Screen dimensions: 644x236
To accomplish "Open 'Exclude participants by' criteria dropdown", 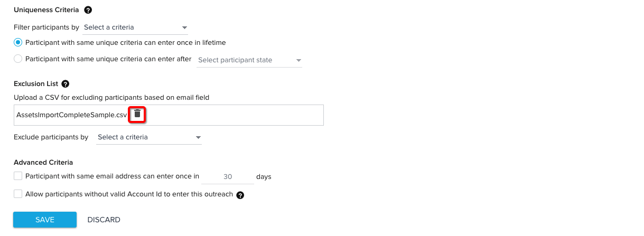I will coord(149,137).
